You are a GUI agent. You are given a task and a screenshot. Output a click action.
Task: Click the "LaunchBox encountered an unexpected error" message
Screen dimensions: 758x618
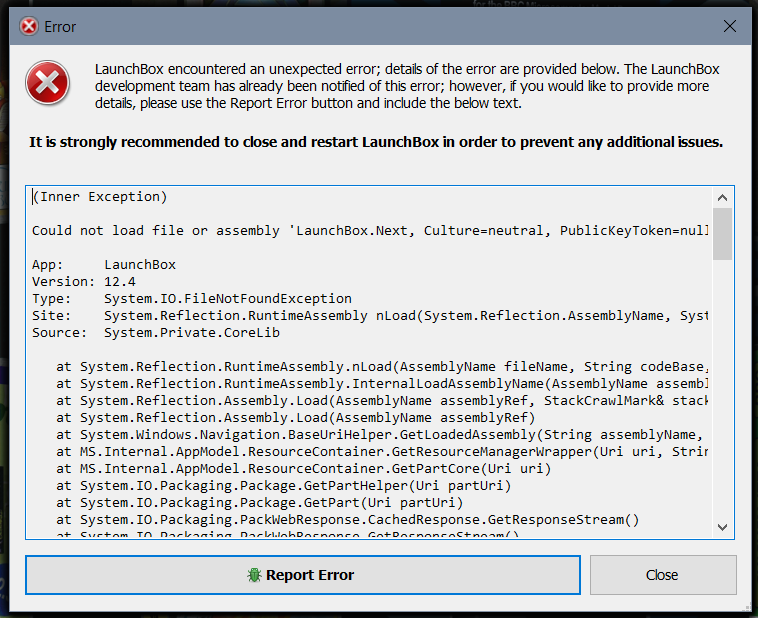tap(407, 86)
